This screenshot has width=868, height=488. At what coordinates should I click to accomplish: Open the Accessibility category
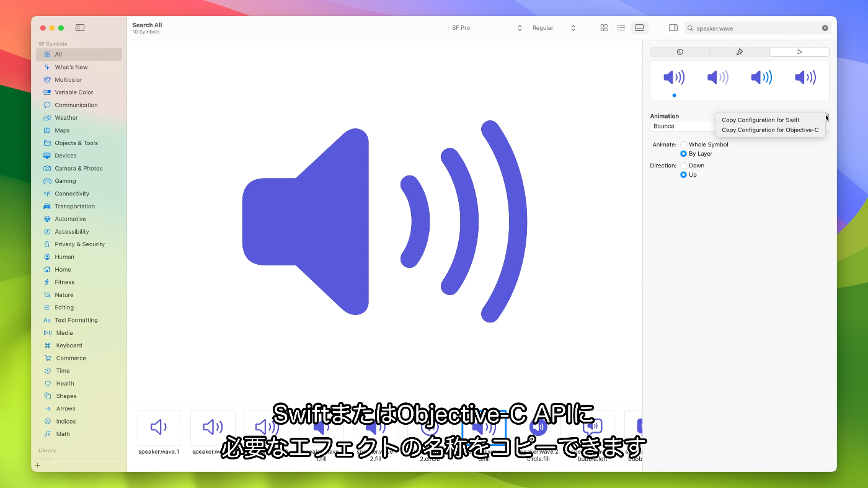coord(79,231)
